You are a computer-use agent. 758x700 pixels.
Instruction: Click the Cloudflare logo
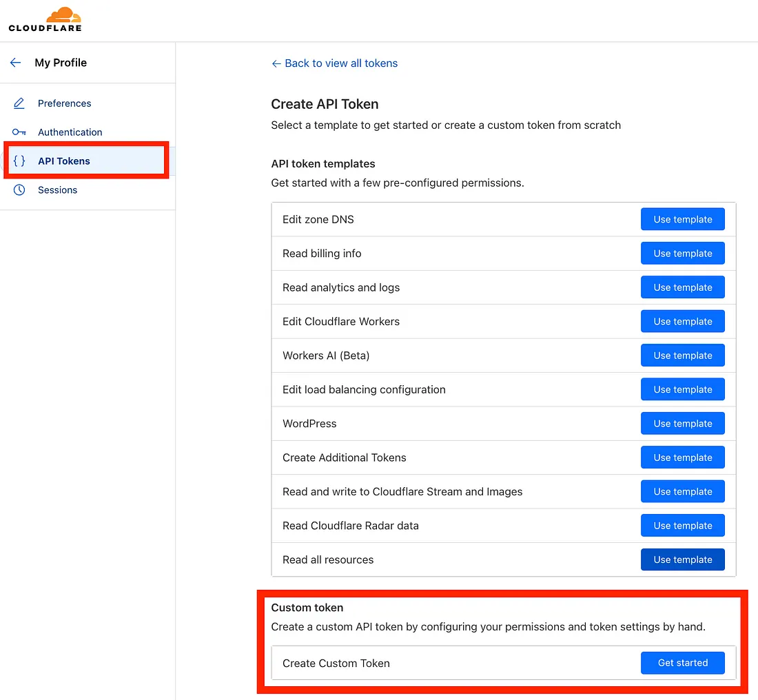click(x=45, y=19)
